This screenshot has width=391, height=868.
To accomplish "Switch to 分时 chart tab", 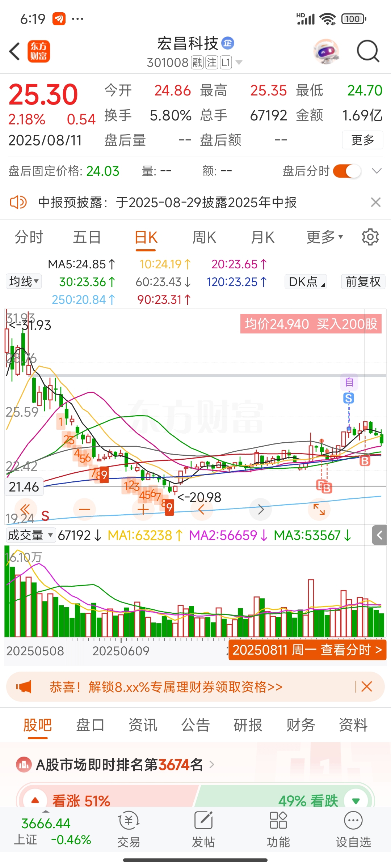I will pyautogui.click(x=29, y=237).
